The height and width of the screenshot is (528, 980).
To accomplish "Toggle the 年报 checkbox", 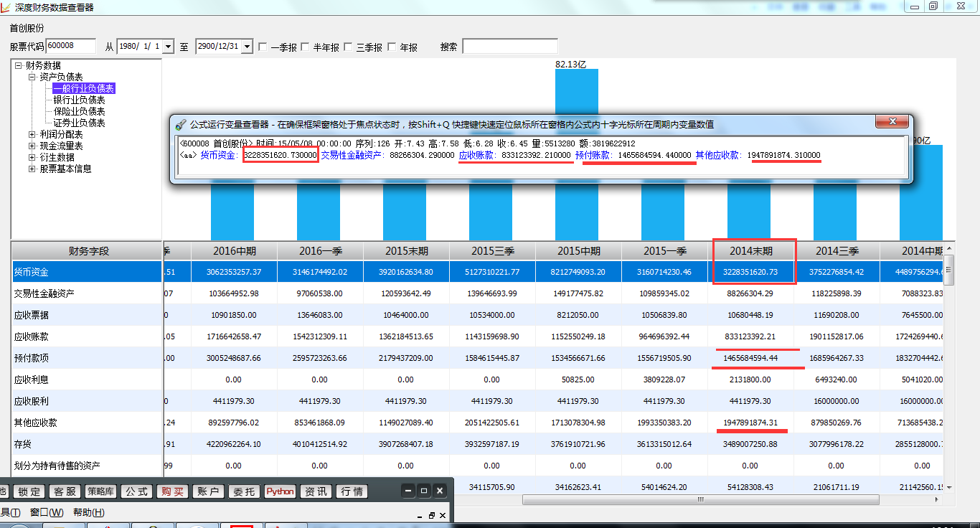I will click(x=392, y=47).
